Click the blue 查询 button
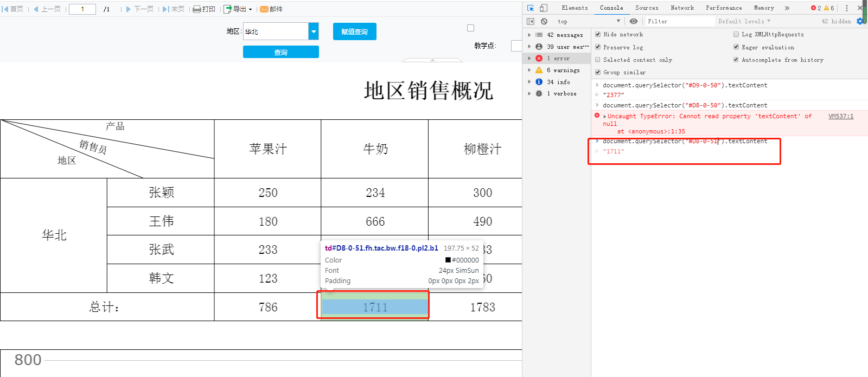The height and width of the screenshot is (377, 868). pyautogui.click(x=280, y=52)
